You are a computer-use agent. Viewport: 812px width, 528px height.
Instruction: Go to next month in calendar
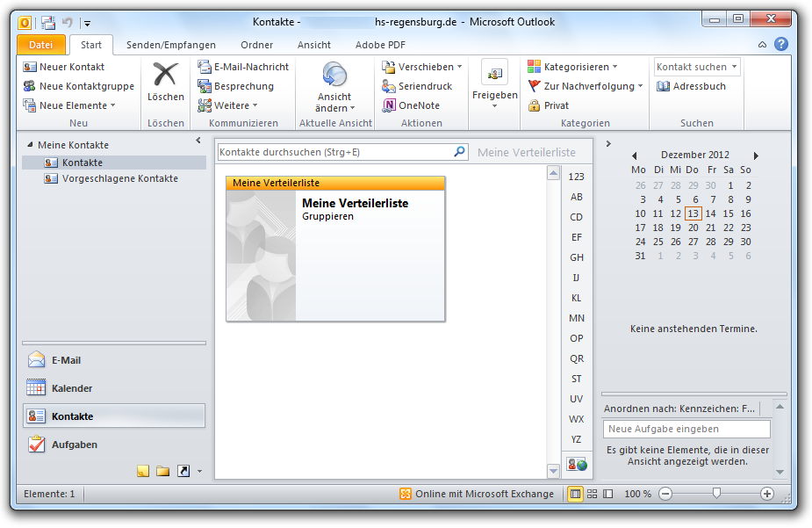[756, 156]
